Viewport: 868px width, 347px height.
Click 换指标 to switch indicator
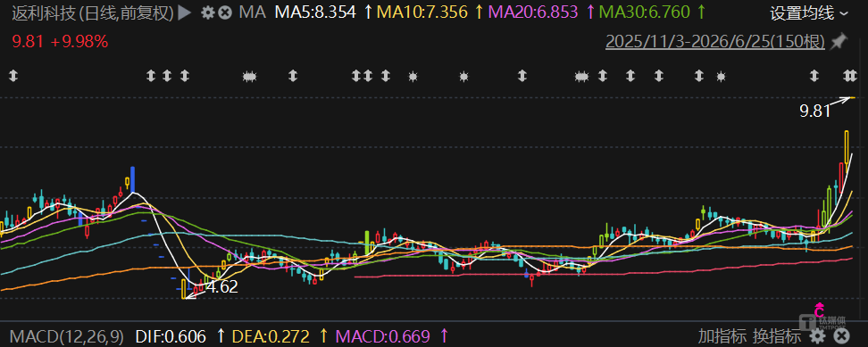point(777,335)
